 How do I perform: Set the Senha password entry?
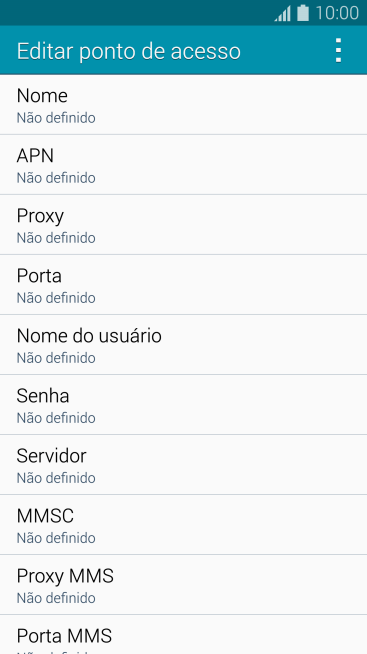pos(184,405)
